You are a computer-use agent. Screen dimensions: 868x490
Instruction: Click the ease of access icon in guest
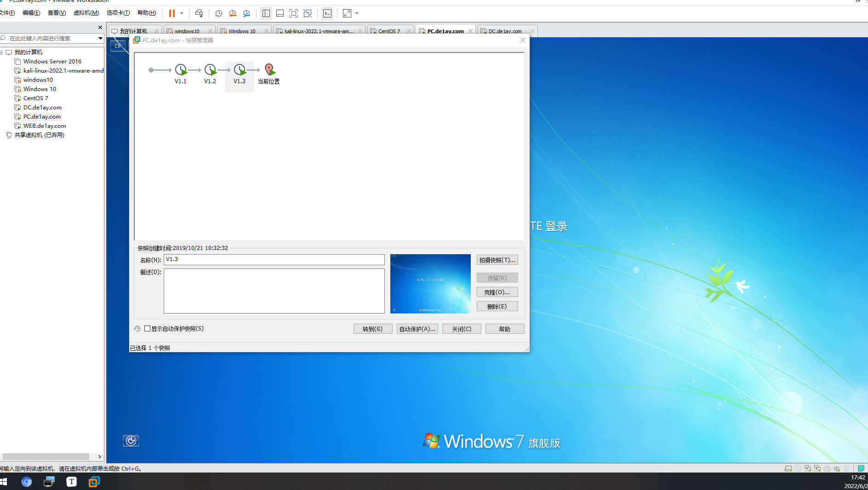131,441
